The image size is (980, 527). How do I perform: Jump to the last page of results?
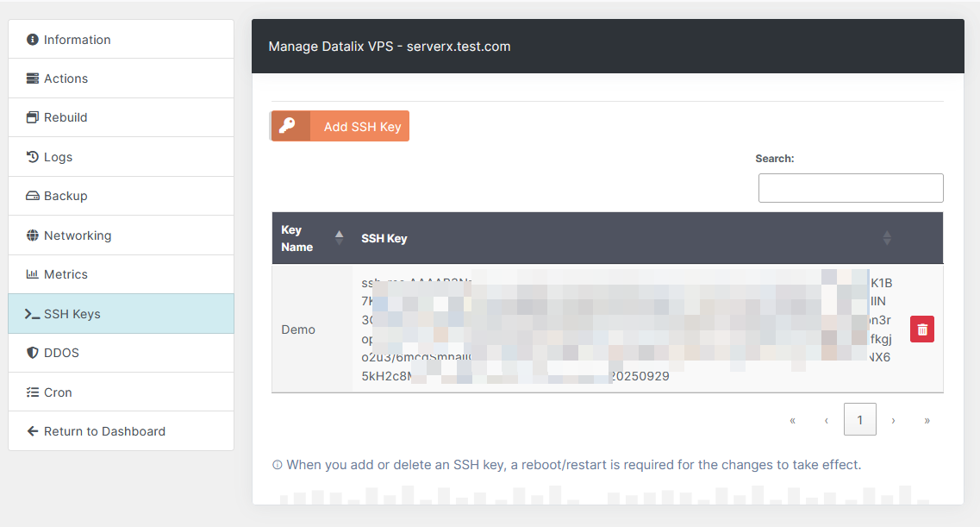click(927, 420)
